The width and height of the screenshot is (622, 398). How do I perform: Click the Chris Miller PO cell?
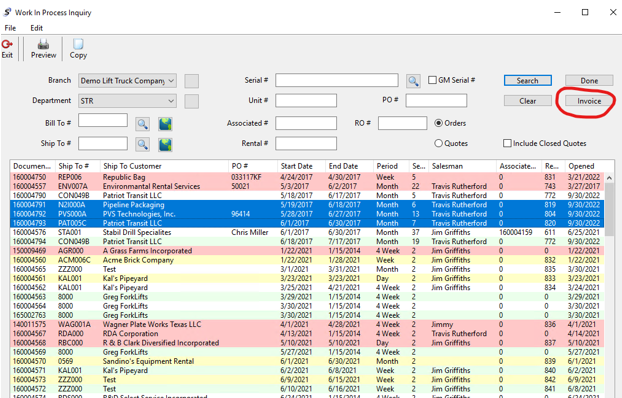pos(250,232)
